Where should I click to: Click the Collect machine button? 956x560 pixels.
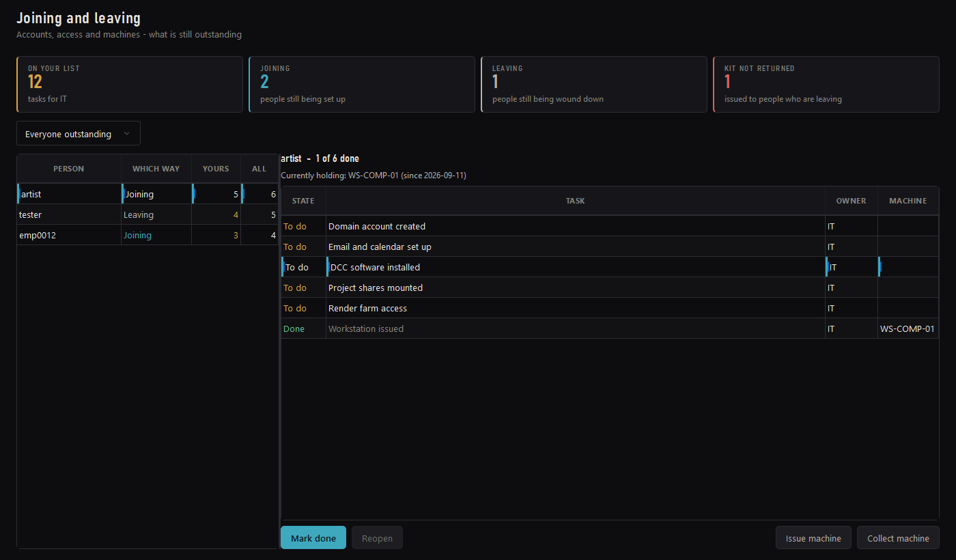(898, 537)
